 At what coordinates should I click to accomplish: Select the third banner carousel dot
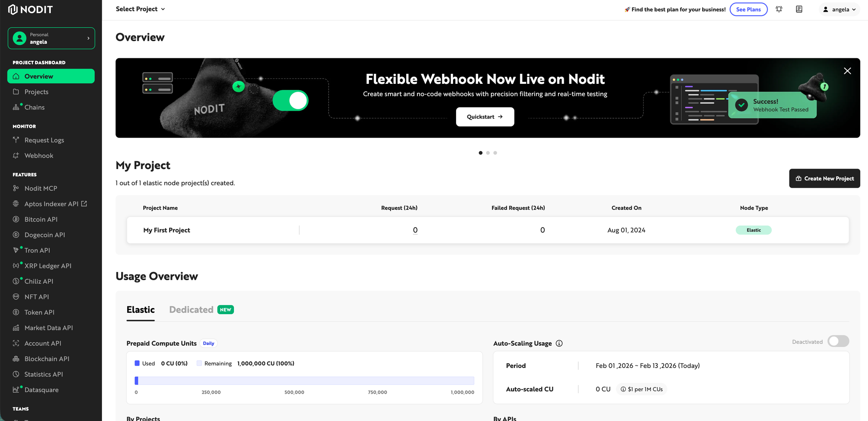click(x=495, y=153)
